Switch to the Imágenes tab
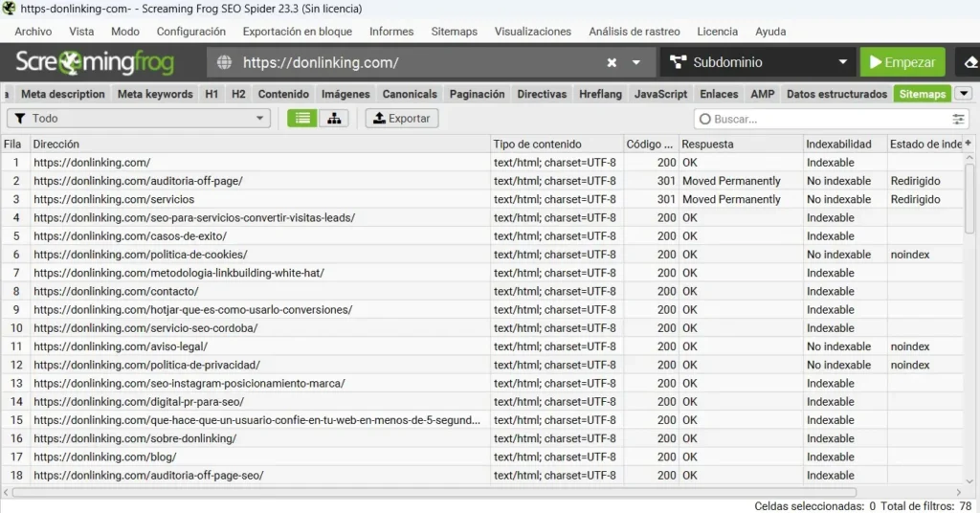This screenshot has width=980, height=513. 345,94
